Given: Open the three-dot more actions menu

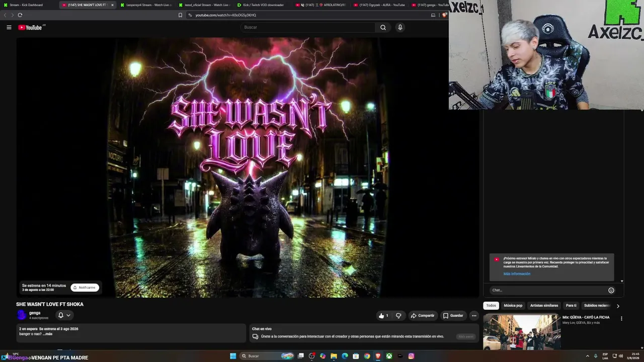Looking at the screenshot, I should pyautogui.click(x=474, y=316).
